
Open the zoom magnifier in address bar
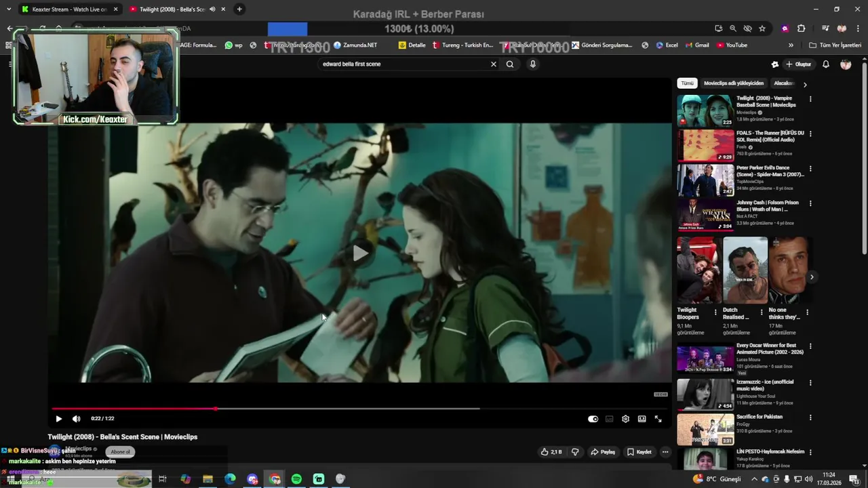tap(733, 28)
